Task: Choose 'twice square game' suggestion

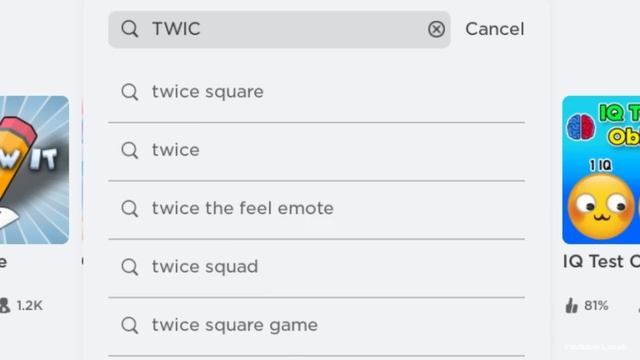Action: (x=316, y=326)
